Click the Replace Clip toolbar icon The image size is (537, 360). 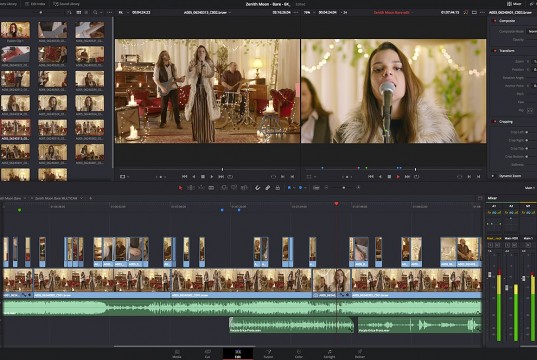pyautogui.click(x=244, y=188)
